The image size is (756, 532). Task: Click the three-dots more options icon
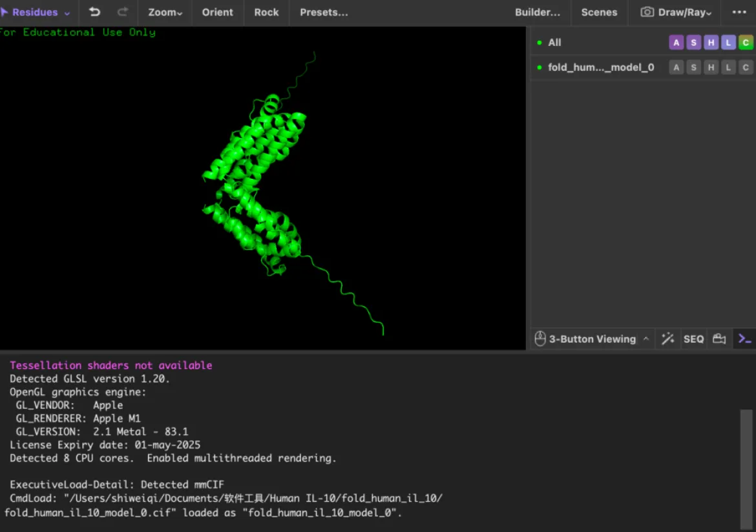point(739,12)
